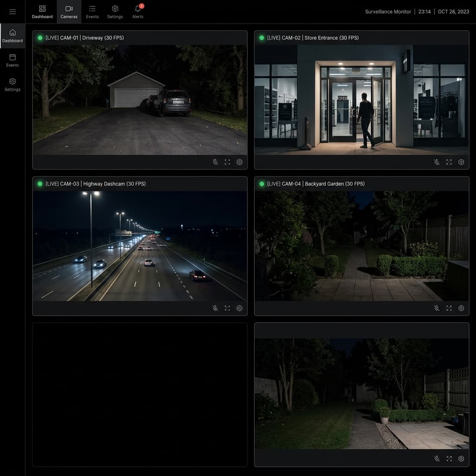This screenshot has height=476, width=476.
Task: Open the Events tab in top bar
Action: (93, 12)
